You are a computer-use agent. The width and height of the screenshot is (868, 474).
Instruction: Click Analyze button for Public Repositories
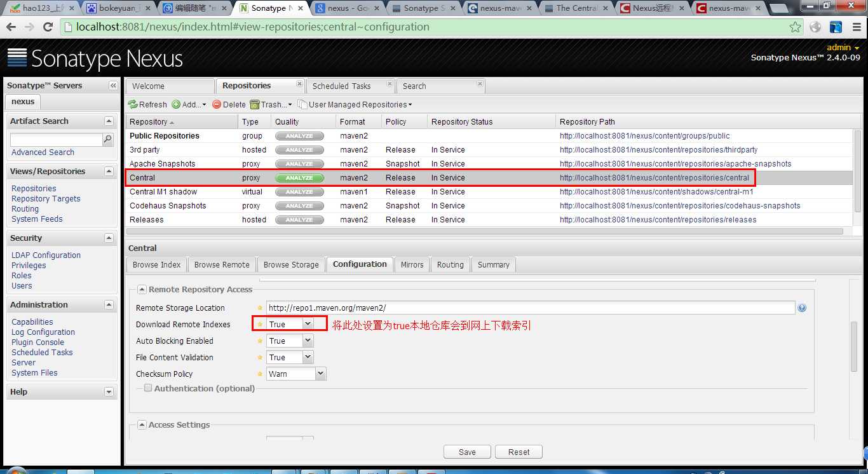pos(299,136)
